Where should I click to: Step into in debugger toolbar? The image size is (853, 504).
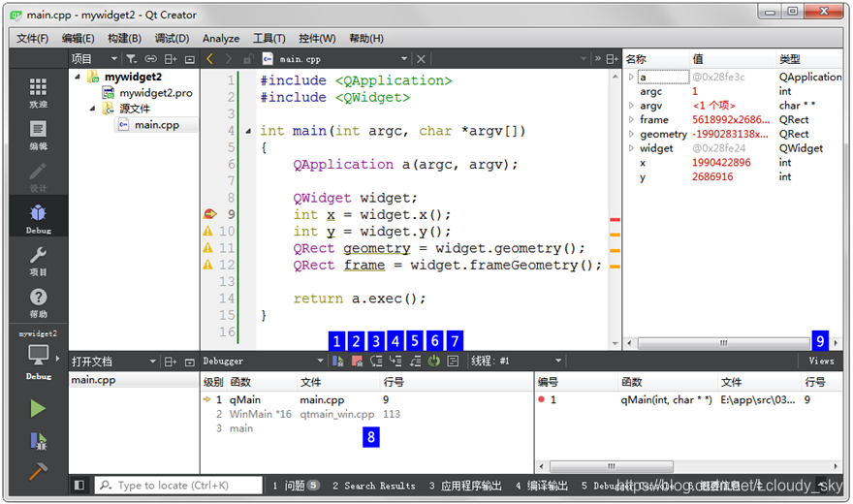[x=395, y=361]
